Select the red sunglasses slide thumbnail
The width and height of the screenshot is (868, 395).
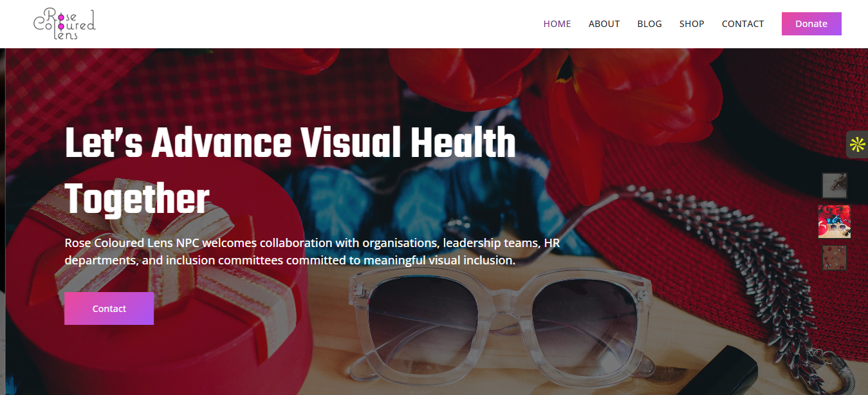pyautogui.click(x=835, y=222)
